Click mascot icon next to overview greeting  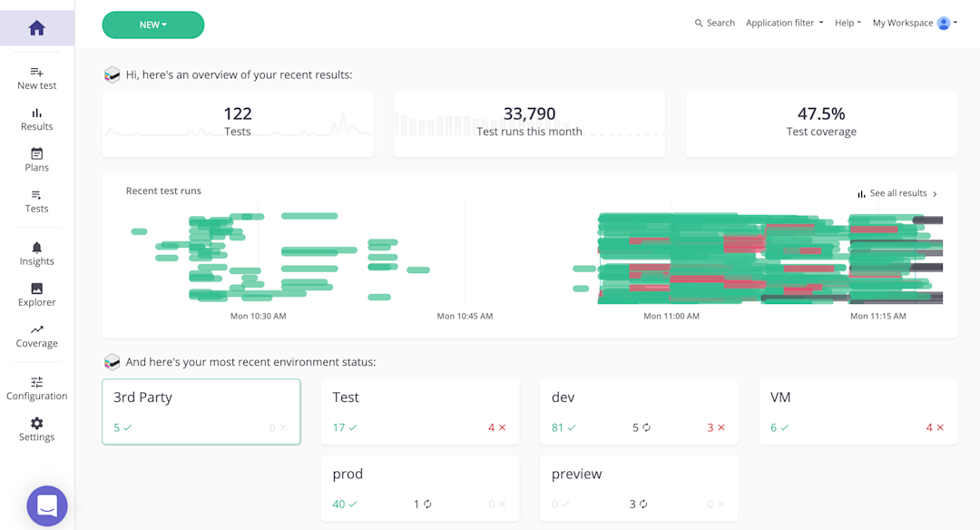tap(112, 75)
